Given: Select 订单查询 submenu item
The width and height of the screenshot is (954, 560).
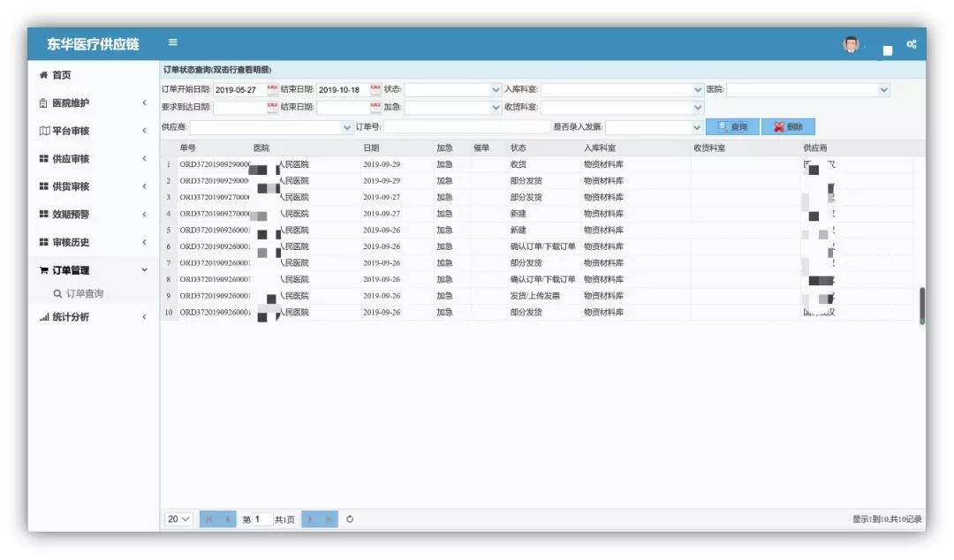Looking at the screenshot, I should pyautogui.click(x=85, y=293).
